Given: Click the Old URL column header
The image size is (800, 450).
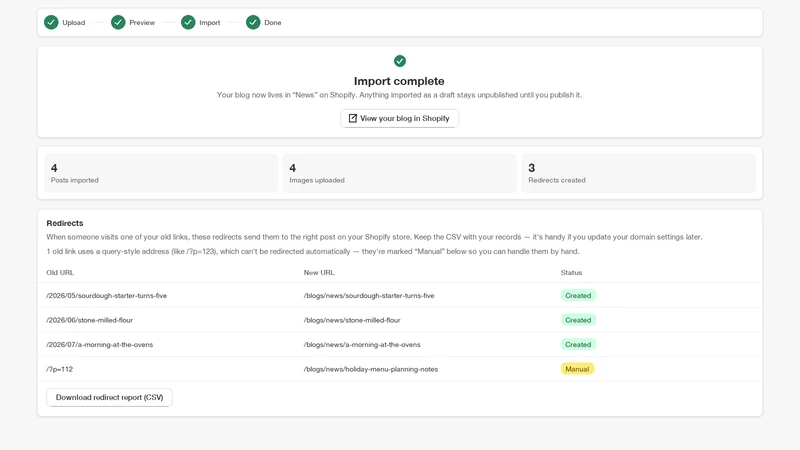Looking at the screenshot, I should click(x=60, y=272).
